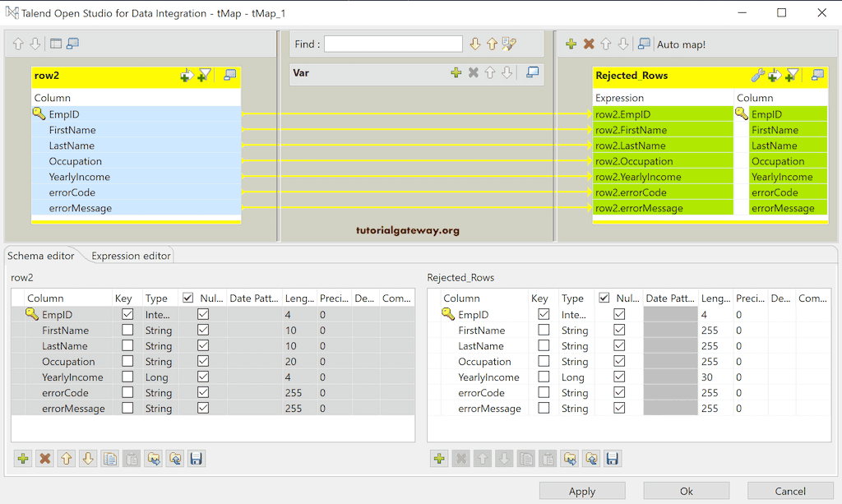Add a new variable with the Var plus icon
This screenshot has width=842, height=504.
coord(457,73)
